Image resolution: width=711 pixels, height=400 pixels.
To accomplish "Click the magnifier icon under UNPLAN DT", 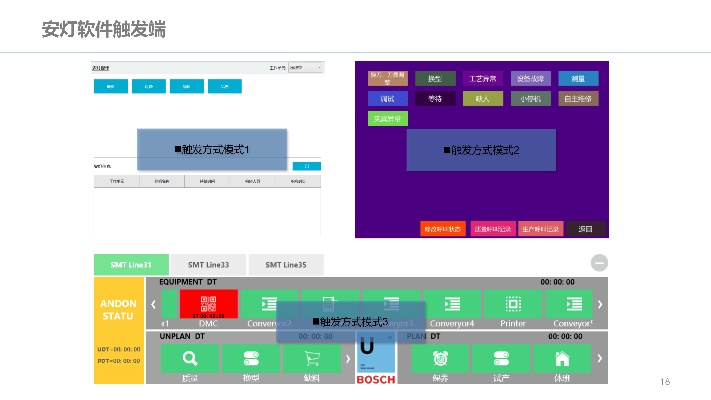I will pos(190,358).
